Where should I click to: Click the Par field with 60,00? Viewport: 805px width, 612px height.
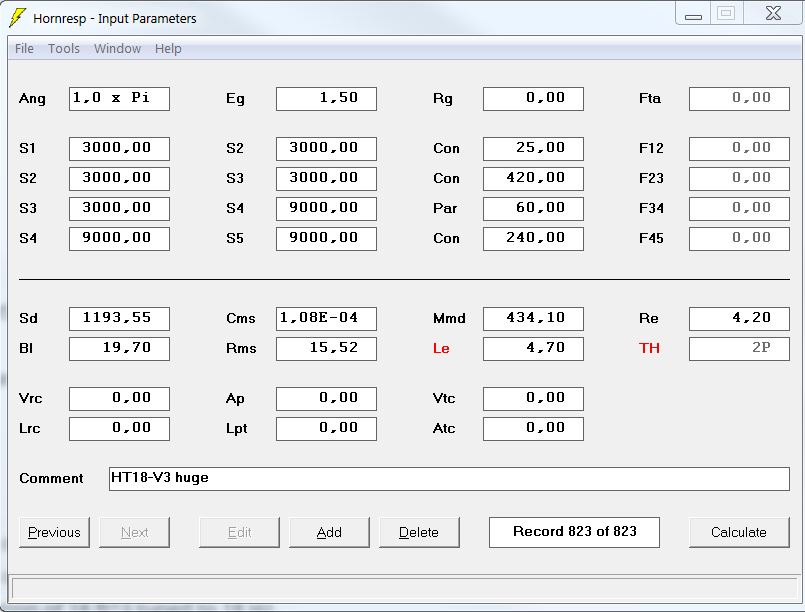pyautogui.click(x=533, y=208)
